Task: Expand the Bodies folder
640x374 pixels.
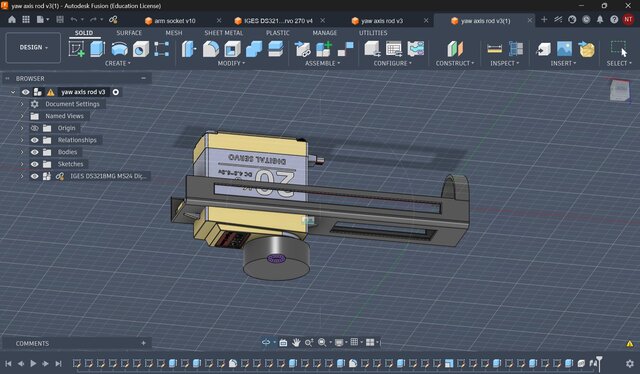Action: [x=22, y=152]
